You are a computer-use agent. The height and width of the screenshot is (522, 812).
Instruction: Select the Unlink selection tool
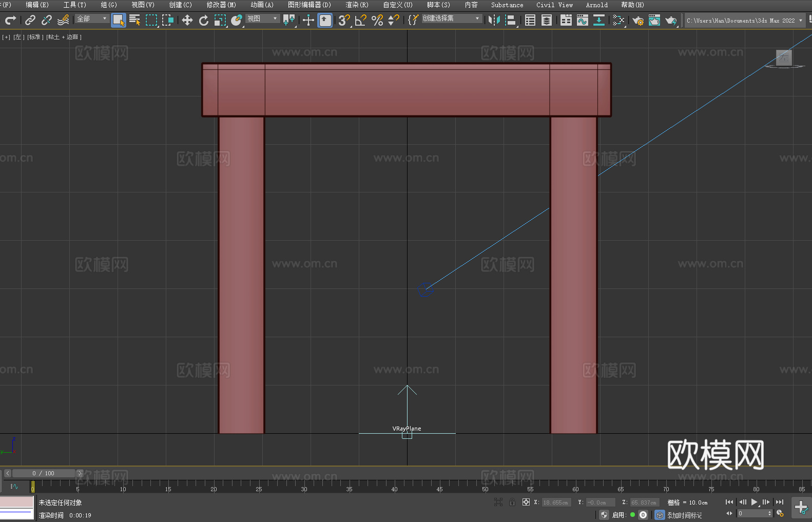[x=47, y=20]
